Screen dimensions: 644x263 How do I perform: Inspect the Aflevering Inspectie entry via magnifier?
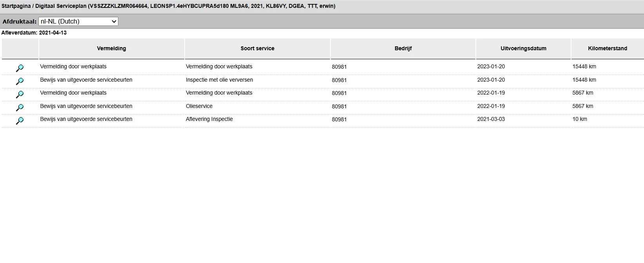click(20, 121)
